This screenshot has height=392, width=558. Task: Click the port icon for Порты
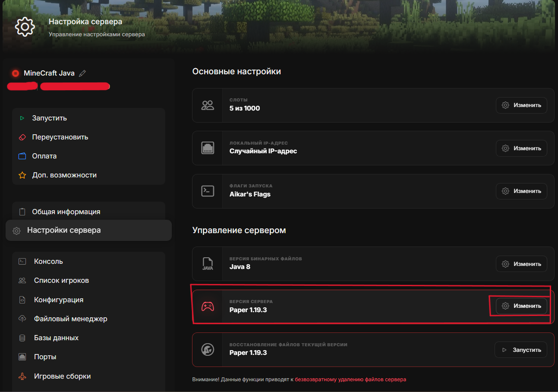[22, 357]
